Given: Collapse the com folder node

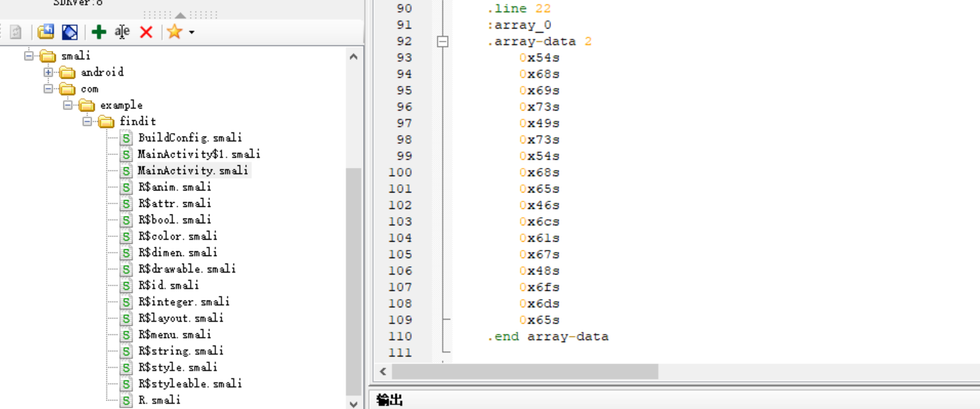Looking at the screenshot, I should pos(48,89).
